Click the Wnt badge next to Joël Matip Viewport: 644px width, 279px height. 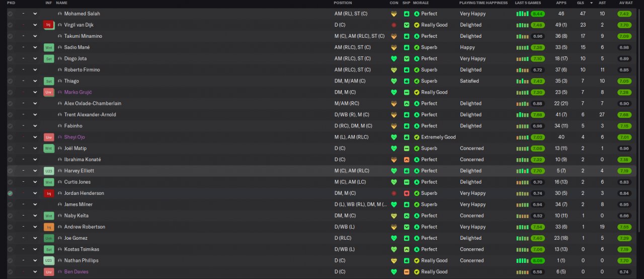(49, 148)
